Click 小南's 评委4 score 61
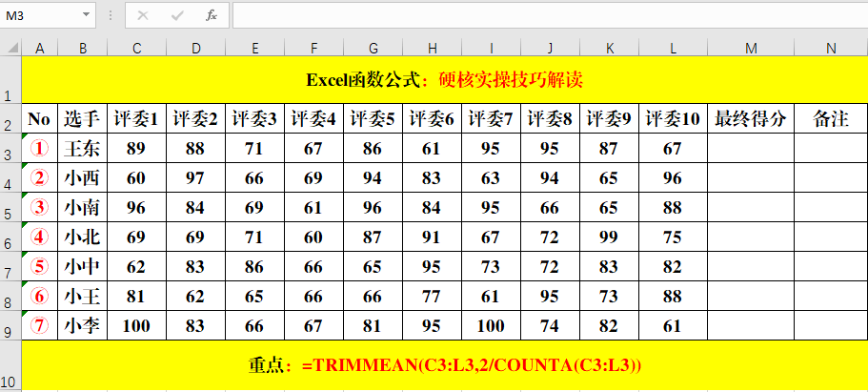Screen dimensions: 868x392 point(313,207)
